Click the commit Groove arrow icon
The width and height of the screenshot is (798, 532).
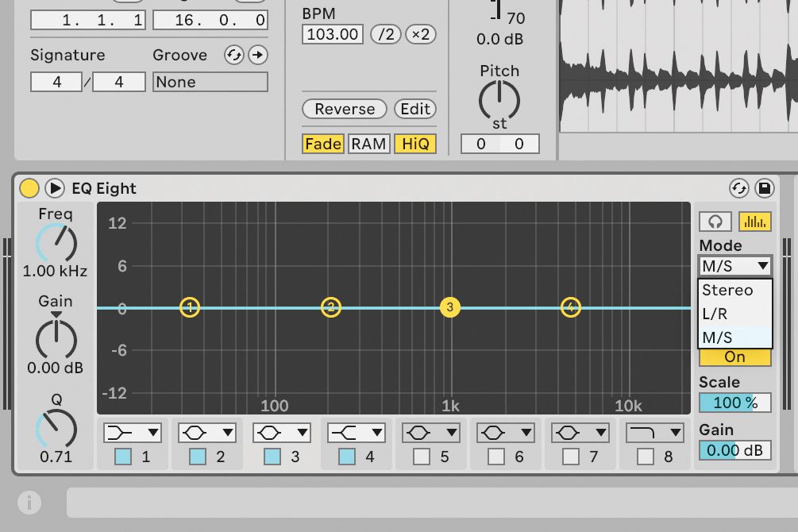[257, 56]
